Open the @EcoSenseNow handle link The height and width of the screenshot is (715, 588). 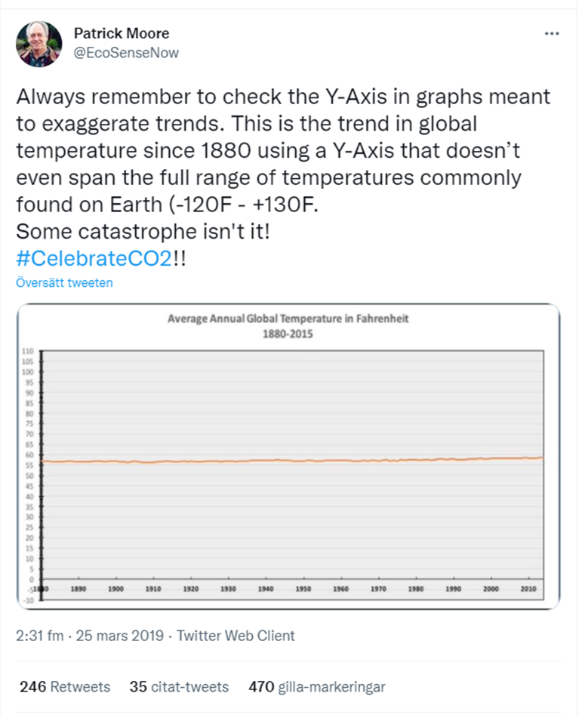click(x=126, y=53)
